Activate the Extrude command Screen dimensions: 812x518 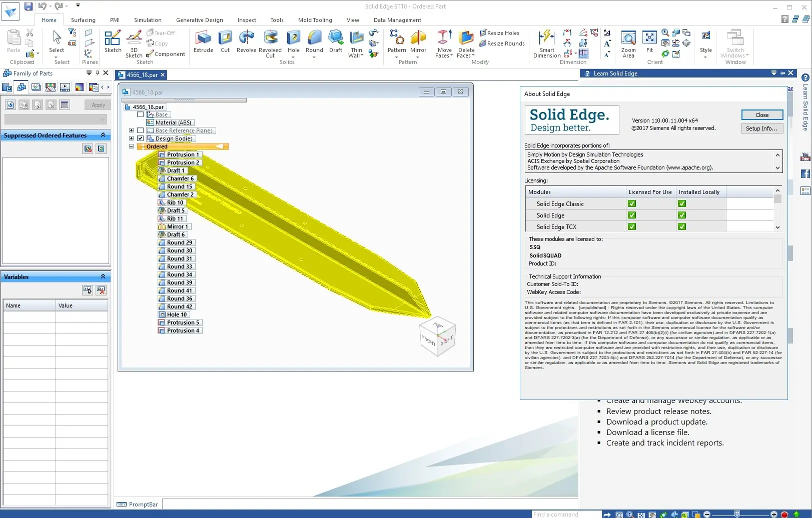(203, 41)
